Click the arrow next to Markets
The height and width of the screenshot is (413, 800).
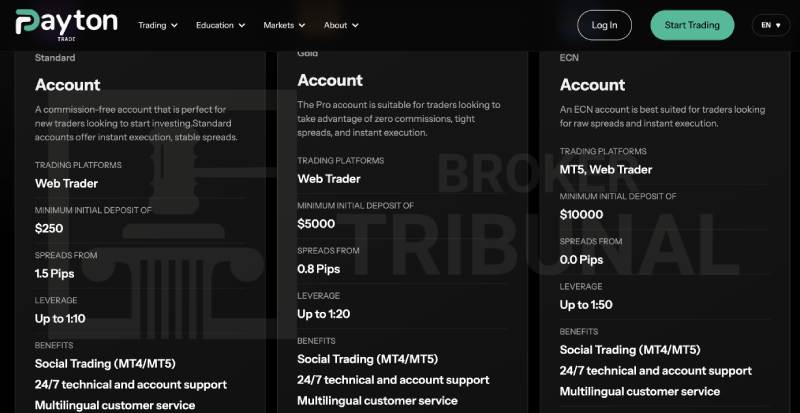[x=302, y=26]
